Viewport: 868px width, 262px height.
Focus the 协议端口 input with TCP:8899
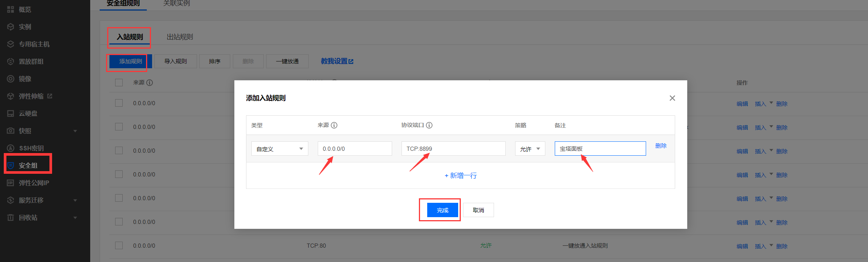tap(453, 149)
